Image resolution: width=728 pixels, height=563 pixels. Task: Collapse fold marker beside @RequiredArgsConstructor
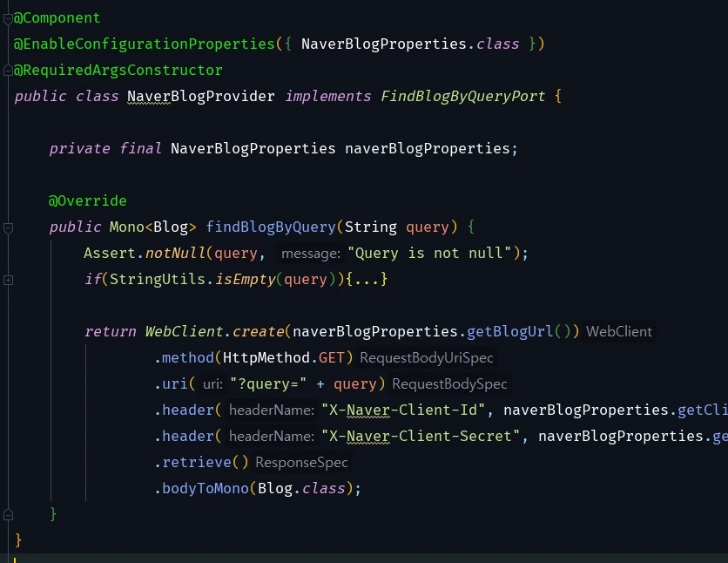[8, 71]
